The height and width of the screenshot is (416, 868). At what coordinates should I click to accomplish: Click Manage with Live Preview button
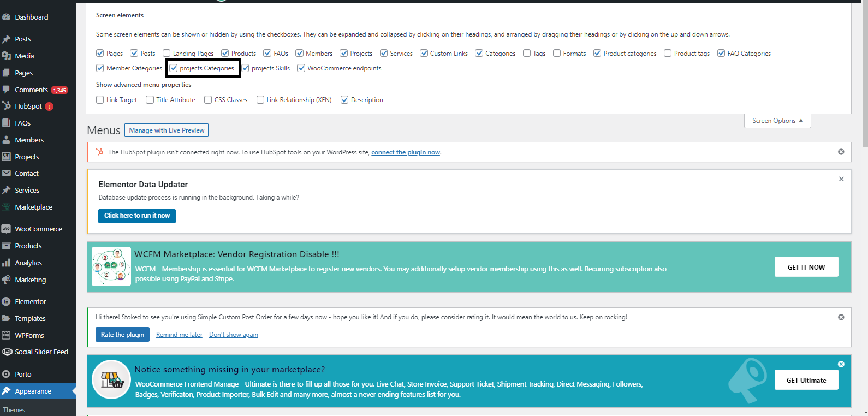pos(167,130)
